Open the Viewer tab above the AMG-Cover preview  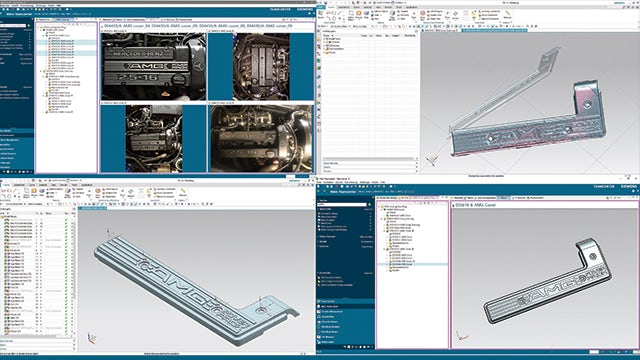(x=503, y=198)
